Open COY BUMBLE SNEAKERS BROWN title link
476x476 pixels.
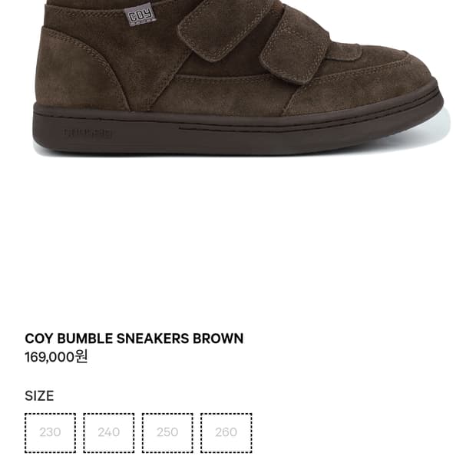[x=134, y=339]
